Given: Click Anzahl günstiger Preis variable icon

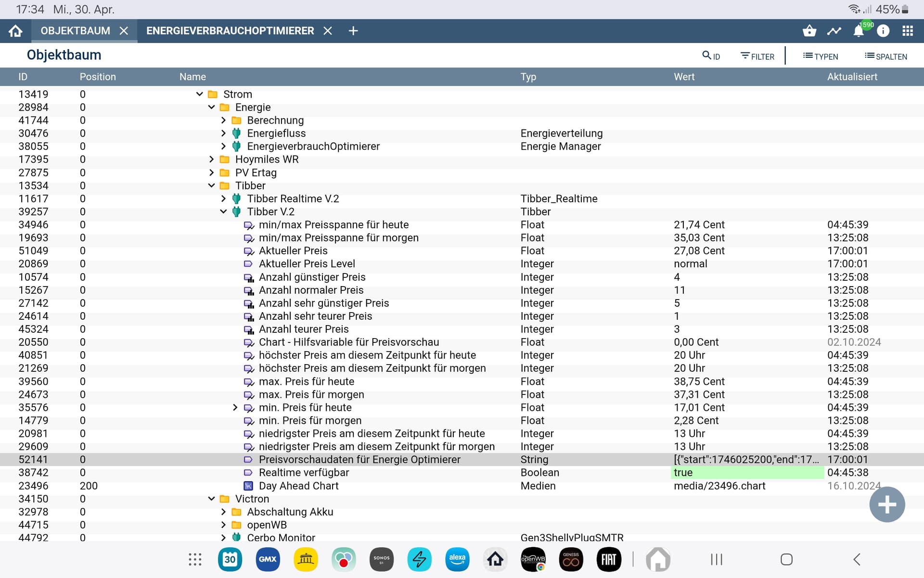Looking at the screenshot, I should coord(249,277).
